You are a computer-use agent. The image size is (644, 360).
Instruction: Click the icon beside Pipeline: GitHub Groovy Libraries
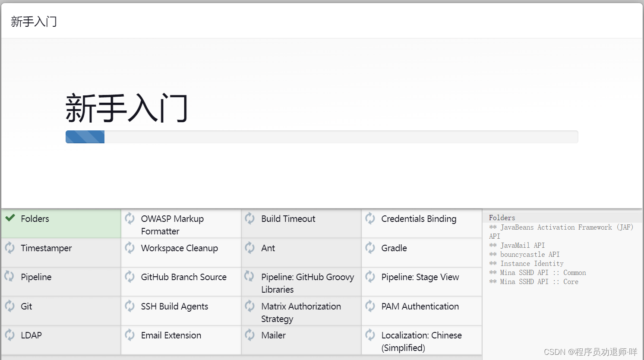[250, 277]
